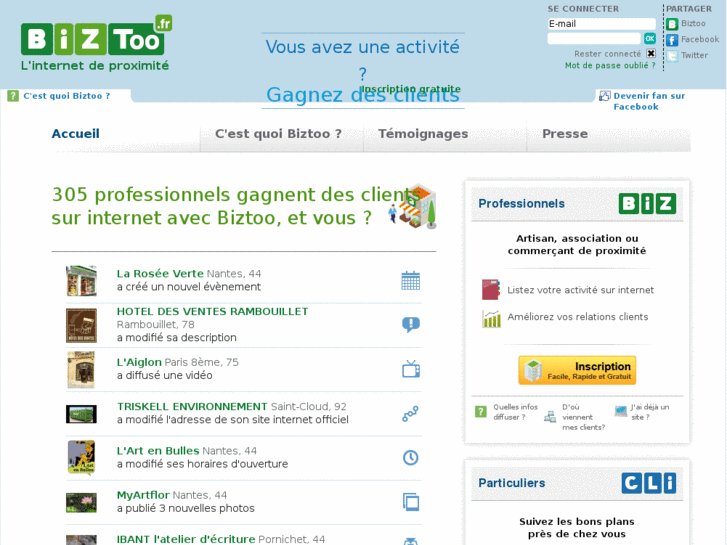Click the network icon beside D'où viennent mes clients
Image resolution: width=727 pixels, height=545 pixels.
pos(550,417)
